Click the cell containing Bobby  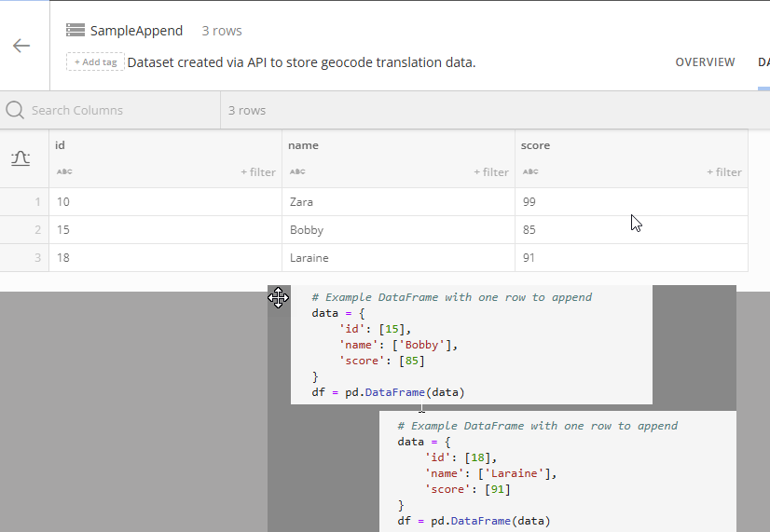(x=398, y=230)
